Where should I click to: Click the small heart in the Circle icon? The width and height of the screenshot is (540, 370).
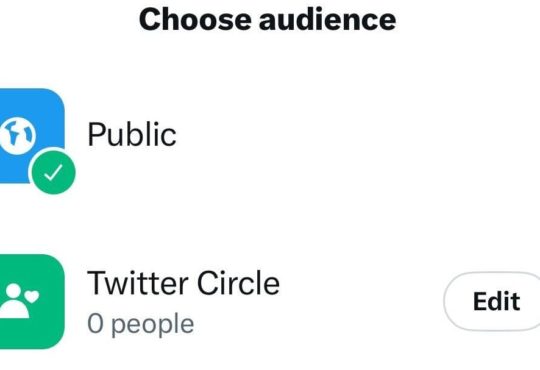click(32, 296)
